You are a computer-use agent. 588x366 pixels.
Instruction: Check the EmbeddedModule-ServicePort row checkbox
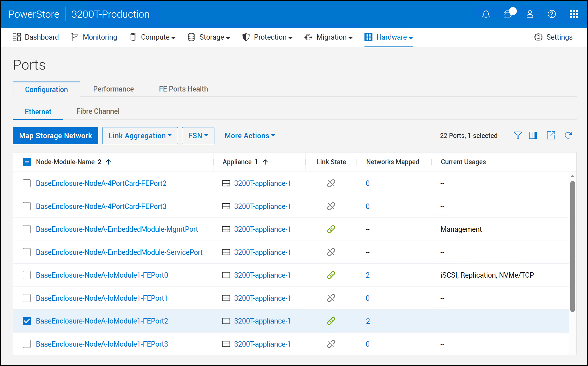tap(27, 252)
